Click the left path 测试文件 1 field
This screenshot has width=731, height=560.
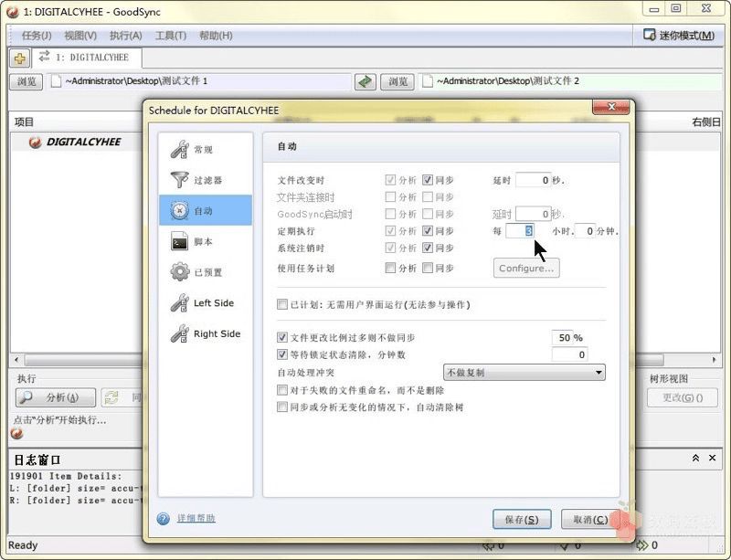(x=198, y=81)
